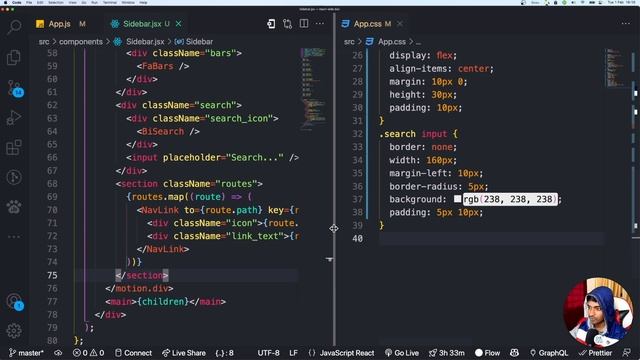Click the GraphQL status item
This screenshot has width=640, height=360.
pos(548,353)
